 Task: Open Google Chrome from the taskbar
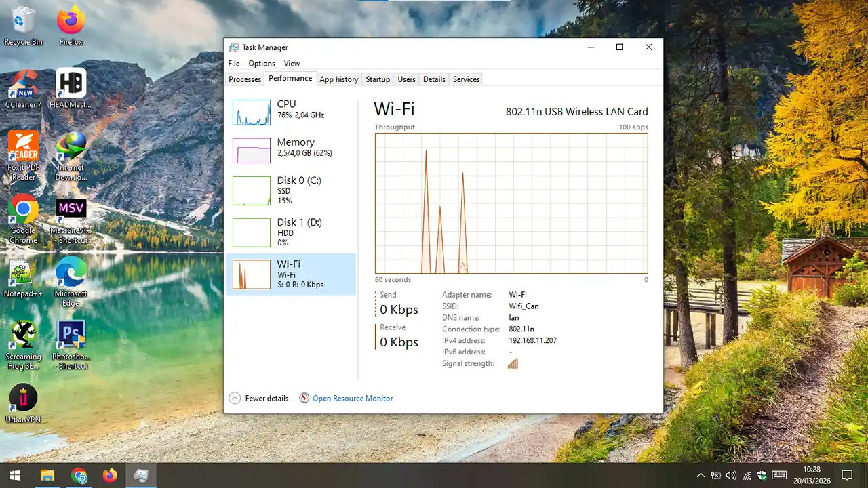coord(79,476)
